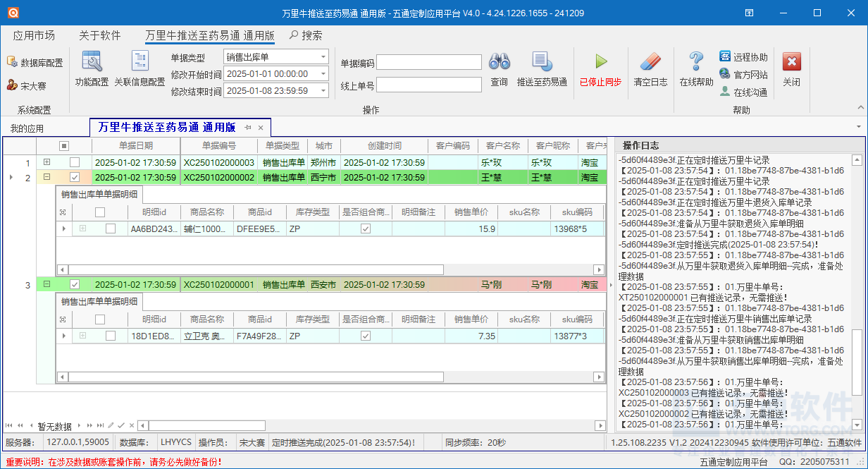
Task: Collapse row 3 XC250102000001 details
Action: 47,285
